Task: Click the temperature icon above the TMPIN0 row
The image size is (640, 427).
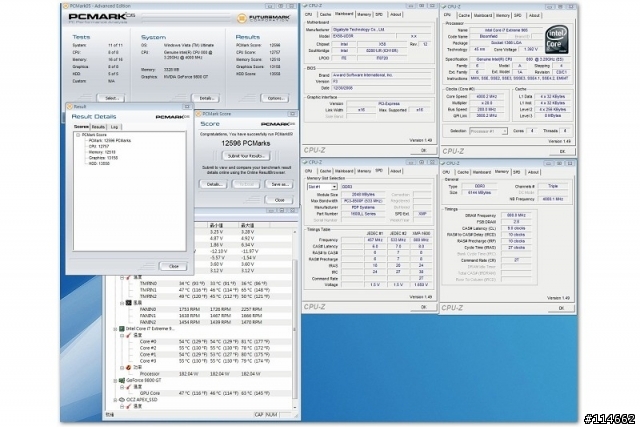Action: click(x=129, y=277)
